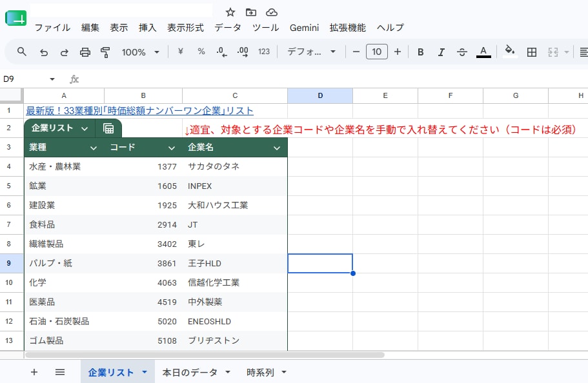Viewport: 588px width, 383px height.
Task: Format as percent
Action: [x=201, y=52]
